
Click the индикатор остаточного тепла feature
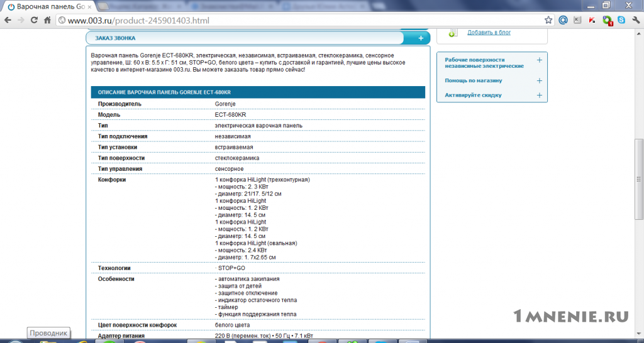tap(256, 300)
